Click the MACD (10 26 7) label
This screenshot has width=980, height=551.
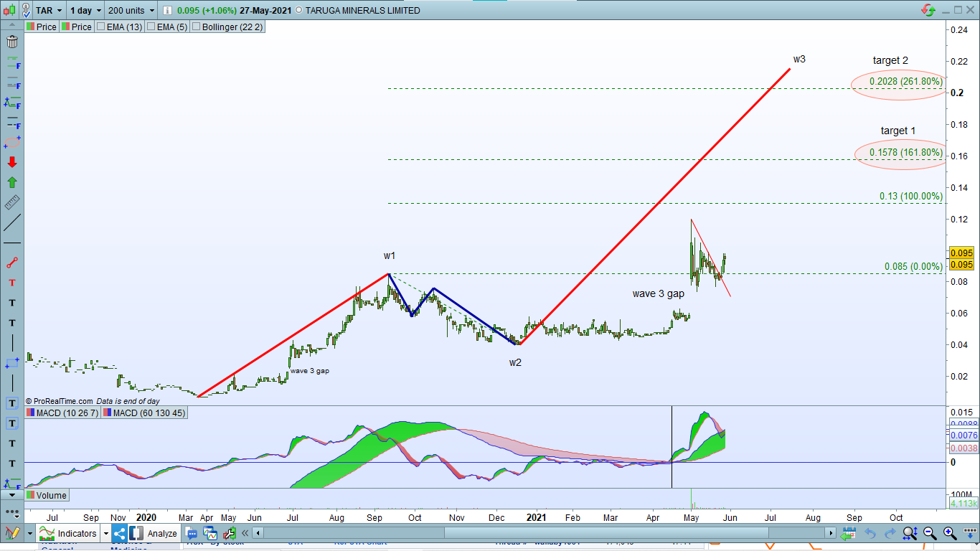62,413
